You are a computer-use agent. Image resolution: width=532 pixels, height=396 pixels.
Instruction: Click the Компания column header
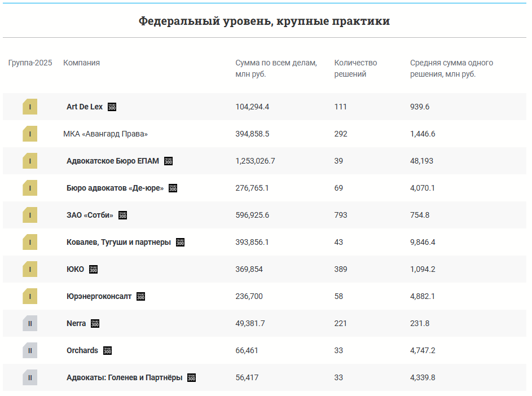tap(81, 63)
